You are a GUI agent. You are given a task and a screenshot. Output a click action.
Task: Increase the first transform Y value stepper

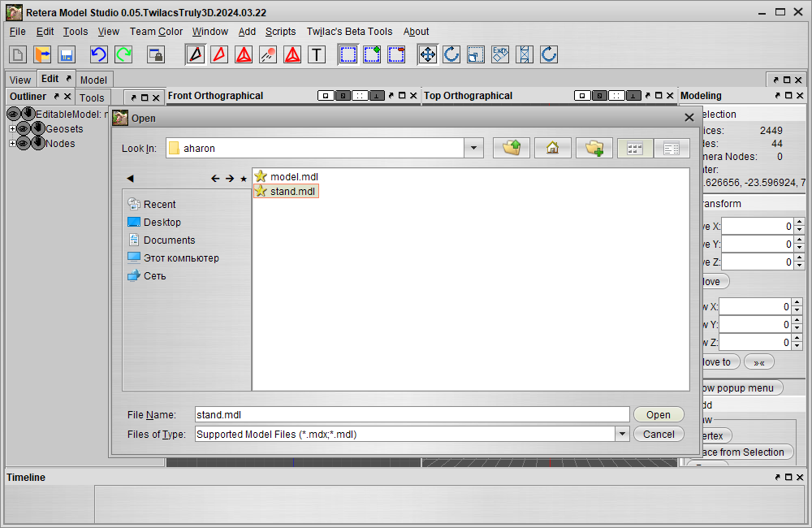(x=800, y=240)
